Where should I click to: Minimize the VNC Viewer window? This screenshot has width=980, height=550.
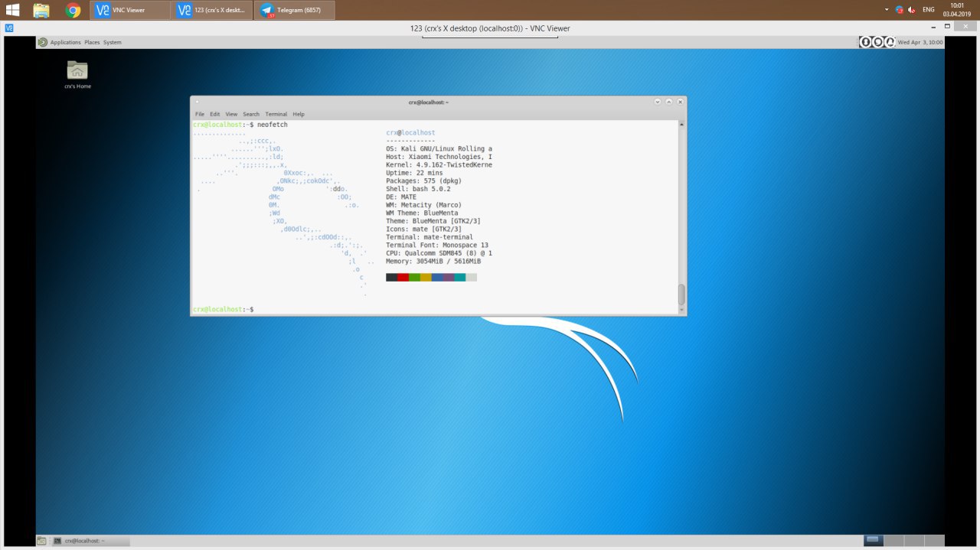pos(933,28)
